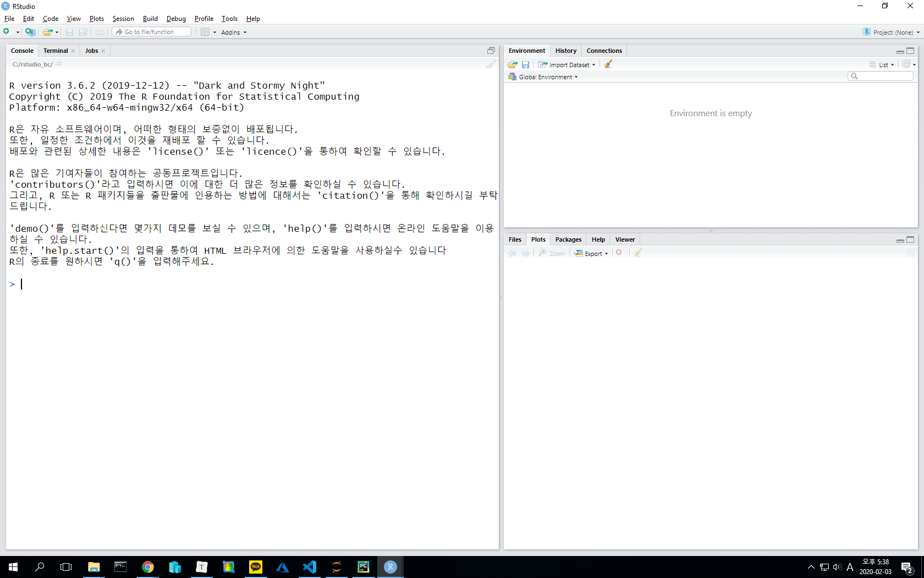Maximize the Plots pane
This screenshot has height=578, width=924.
point(910,239)
